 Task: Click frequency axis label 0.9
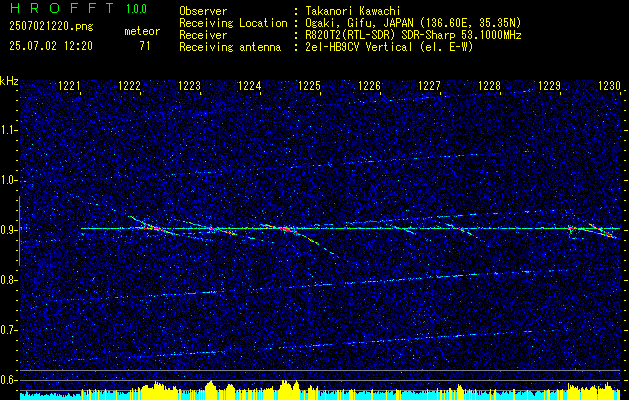pyautogui.click(x=9, y=230)
